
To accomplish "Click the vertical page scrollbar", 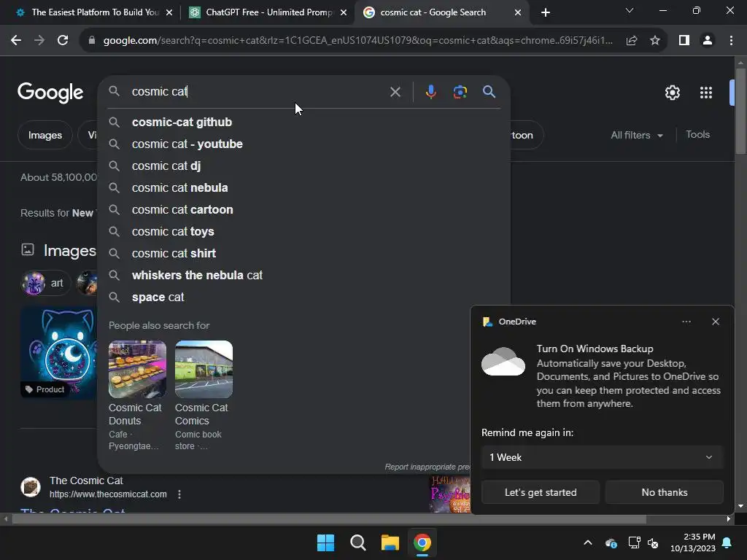I will pyautogui.click(x=740, y=111).
